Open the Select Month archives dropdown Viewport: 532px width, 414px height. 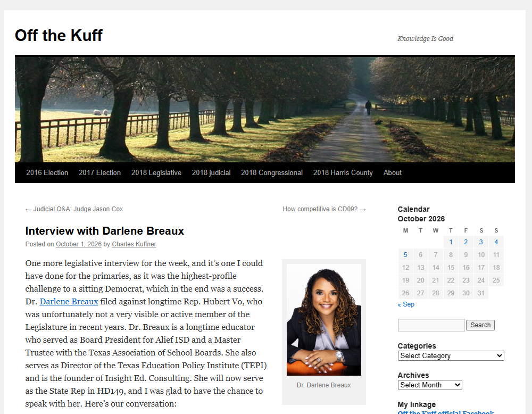[429, 385]
